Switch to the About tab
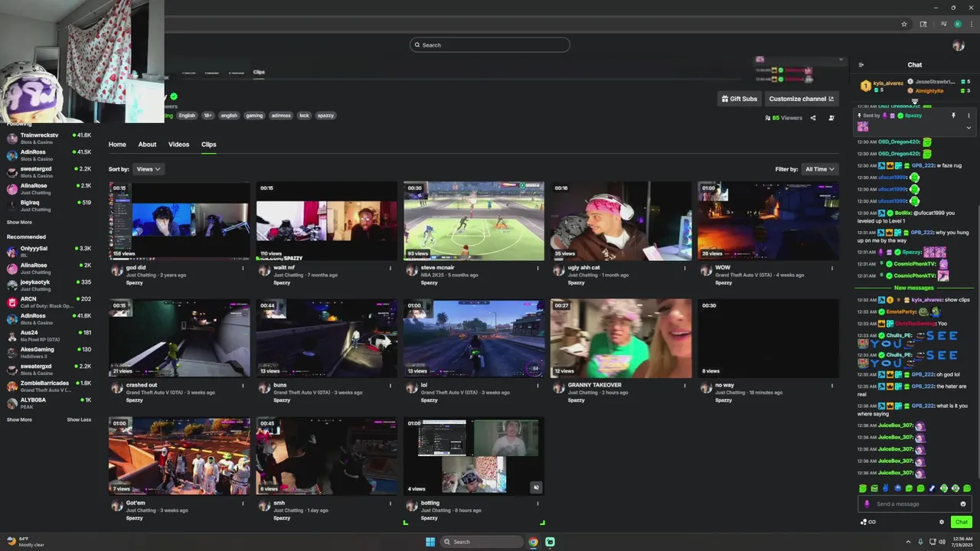 tap(147, 145)
